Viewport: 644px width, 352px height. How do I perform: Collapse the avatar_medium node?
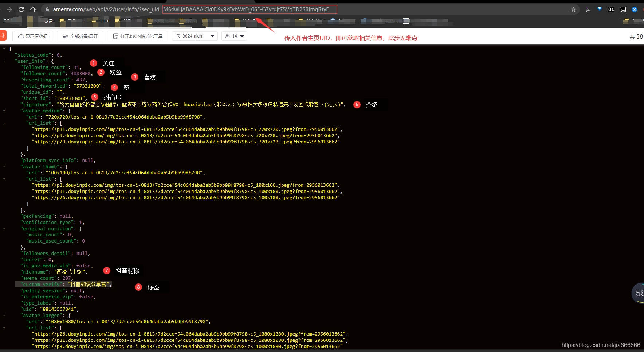(x=4, y=111)
